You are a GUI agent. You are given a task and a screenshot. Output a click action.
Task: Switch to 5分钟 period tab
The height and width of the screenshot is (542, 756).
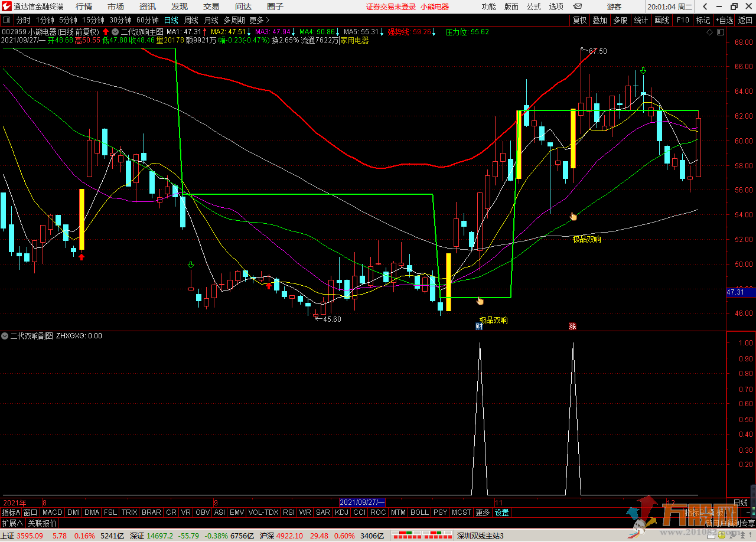point(68,20)
